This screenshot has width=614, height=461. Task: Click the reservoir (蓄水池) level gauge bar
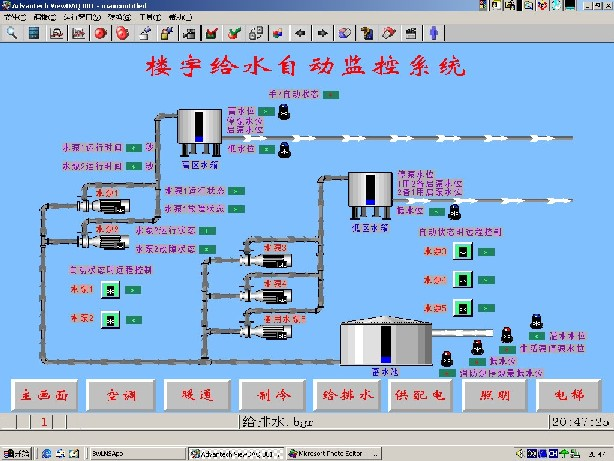click(385, 346)
